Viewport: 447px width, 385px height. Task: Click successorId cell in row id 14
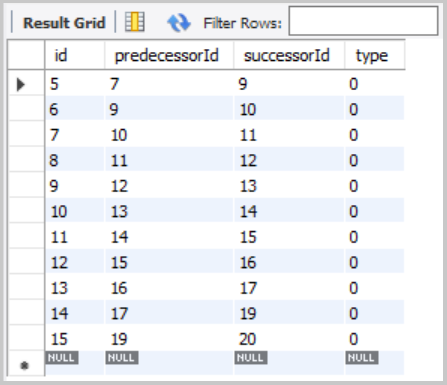pyautogui.click(x=289, y=313)
